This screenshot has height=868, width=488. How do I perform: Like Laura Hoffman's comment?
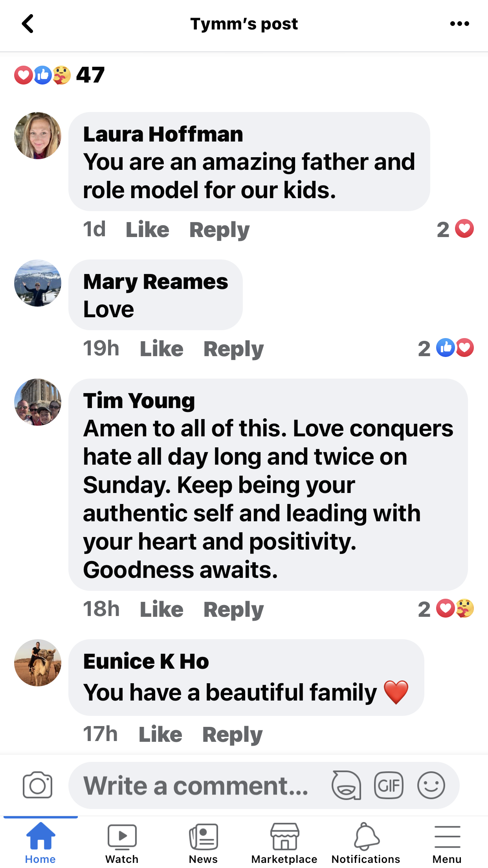point(147,230)
